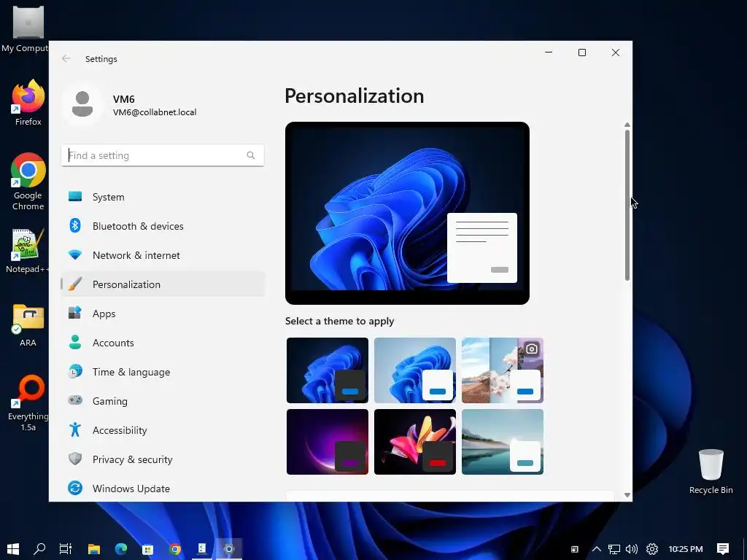The image size is (747, 560).
Task: Click the Settings page scrollbar thumb
Action: [627, 205]
